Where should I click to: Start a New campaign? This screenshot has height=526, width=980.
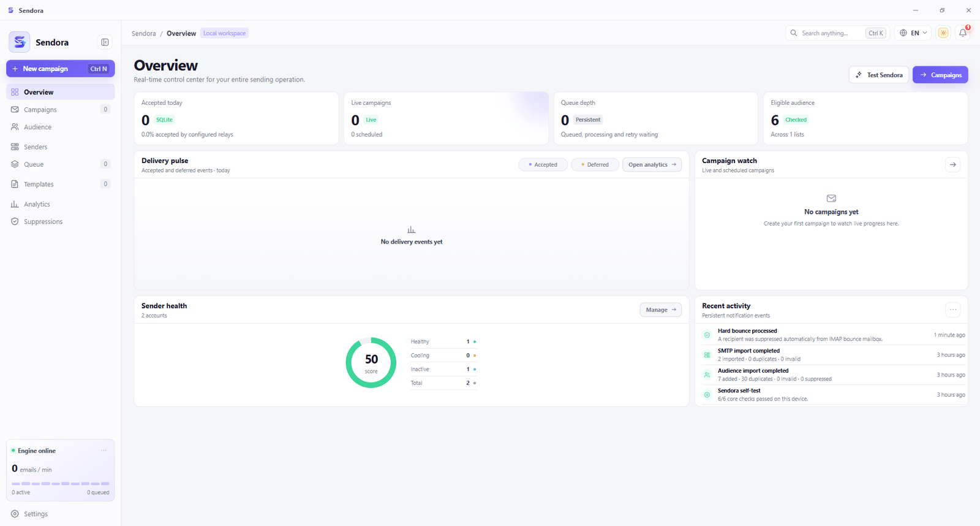coord(61,69)
